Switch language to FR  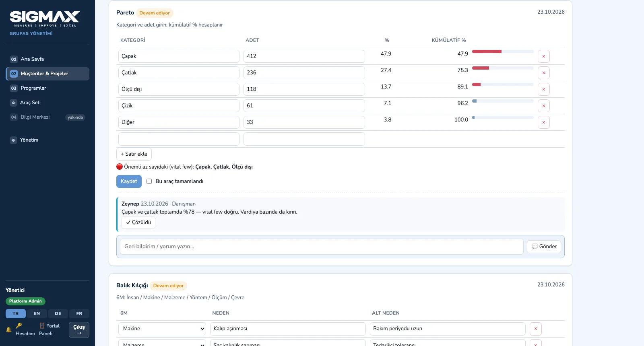tap(79, 313)
